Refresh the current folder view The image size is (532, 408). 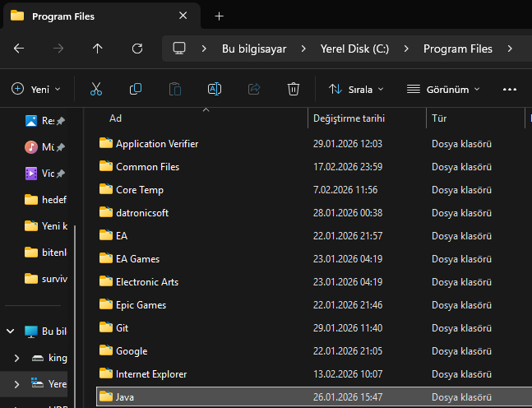[137, 49]
